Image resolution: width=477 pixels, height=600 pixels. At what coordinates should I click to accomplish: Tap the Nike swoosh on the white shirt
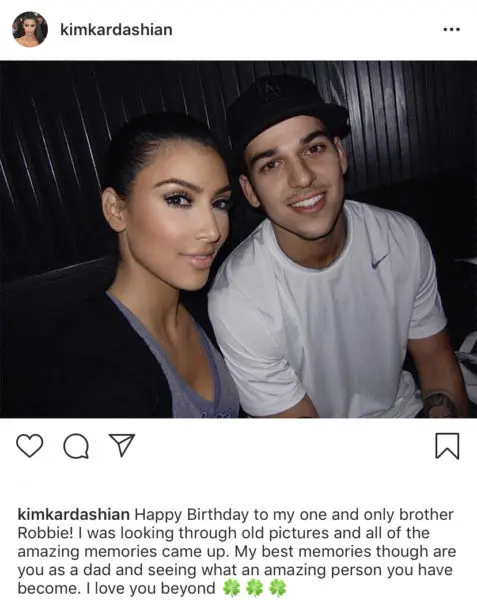(x=381, y=259)
